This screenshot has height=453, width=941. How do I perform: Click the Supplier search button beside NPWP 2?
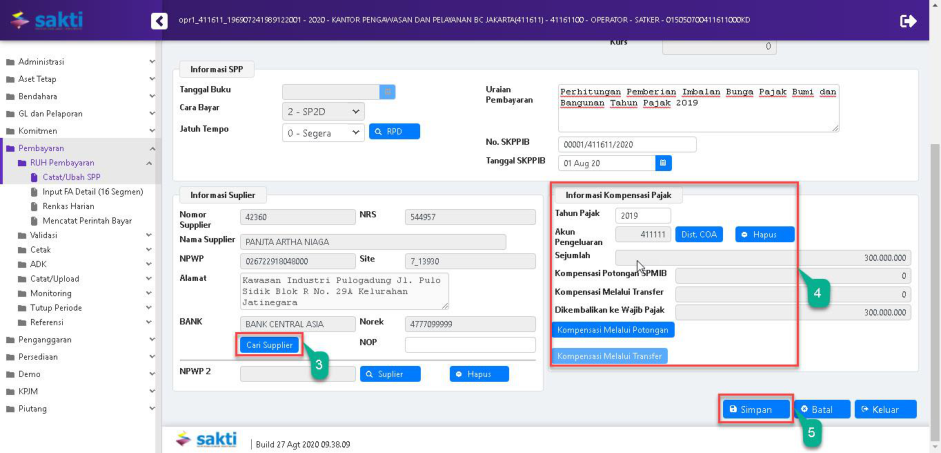pos(390,374)
